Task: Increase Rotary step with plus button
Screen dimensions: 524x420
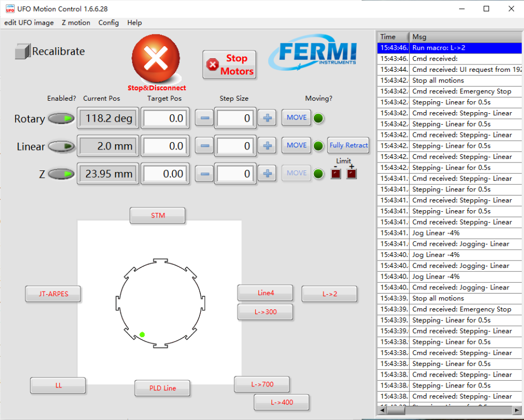Action: [x=267, y=118]
